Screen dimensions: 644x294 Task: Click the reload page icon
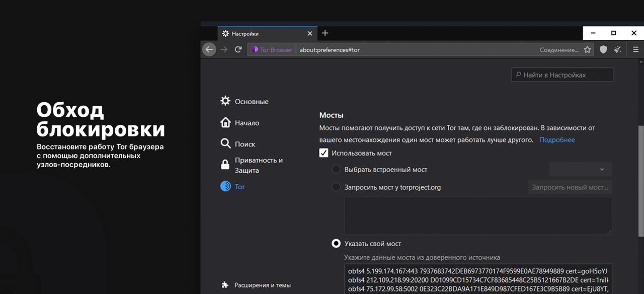tap(238, 49)
